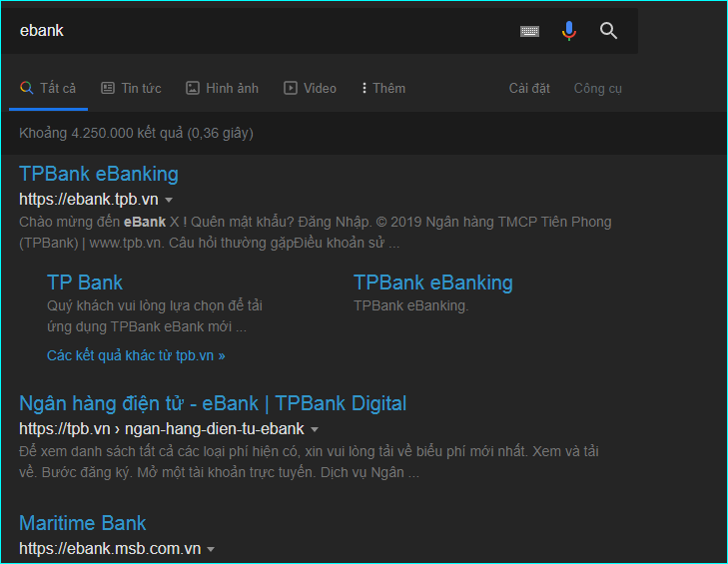Click 'Các kết quả khác từ tpb.vn »'
This screenshot has width=728, height=564.
(136, 355)
